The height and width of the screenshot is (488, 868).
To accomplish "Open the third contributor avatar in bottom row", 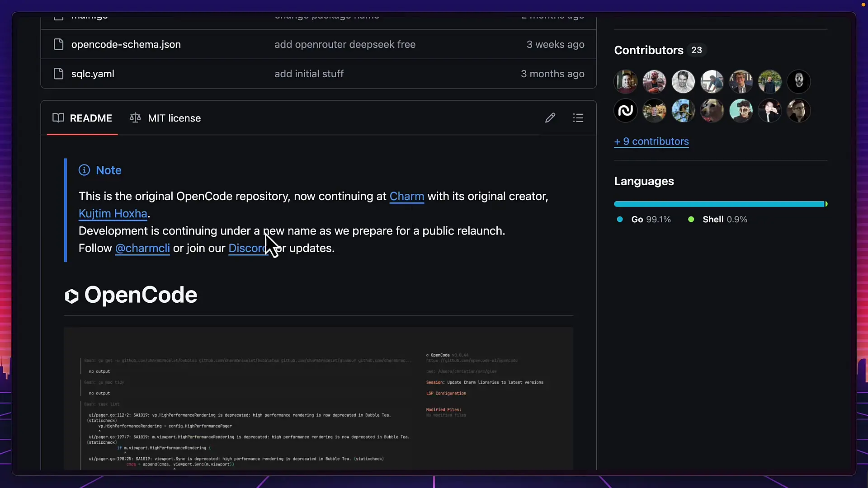I will coord(683,111).
